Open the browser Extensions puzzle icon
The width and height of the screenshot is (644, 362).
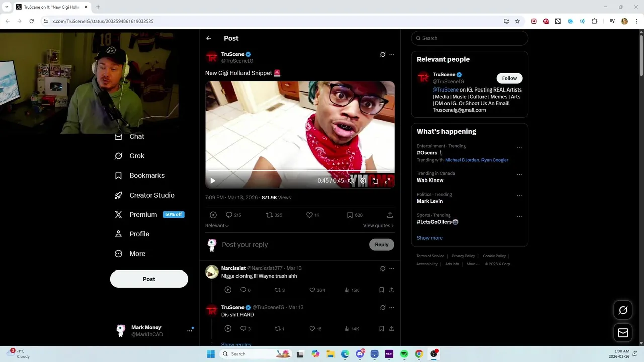[x=594, y=21]
